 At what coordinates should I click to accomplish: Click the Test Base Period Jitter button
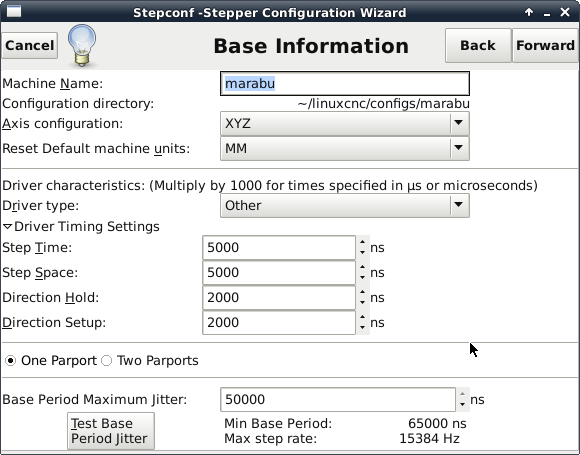point(111,431)
